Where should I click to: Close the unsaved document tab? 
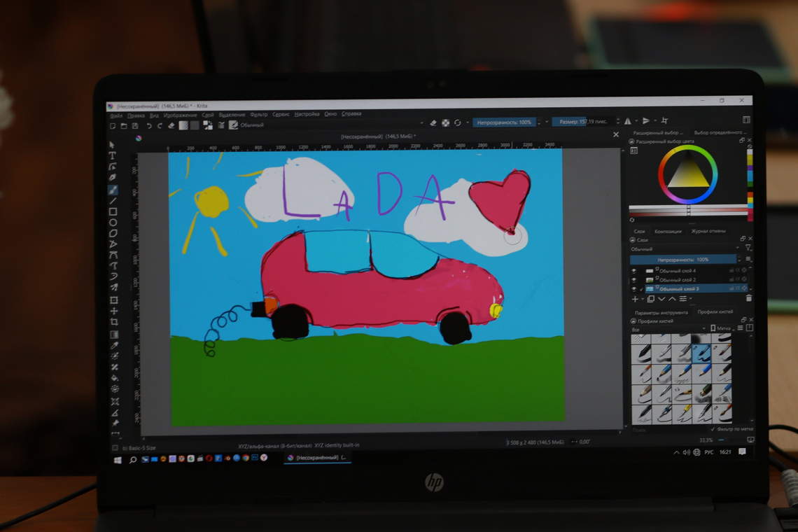(616, 134)
